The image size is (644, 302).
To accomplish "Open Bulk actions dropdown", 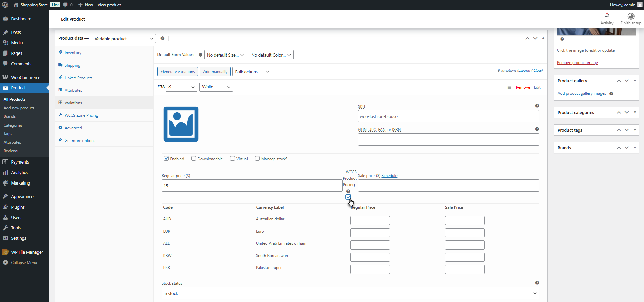I will 252,72.
